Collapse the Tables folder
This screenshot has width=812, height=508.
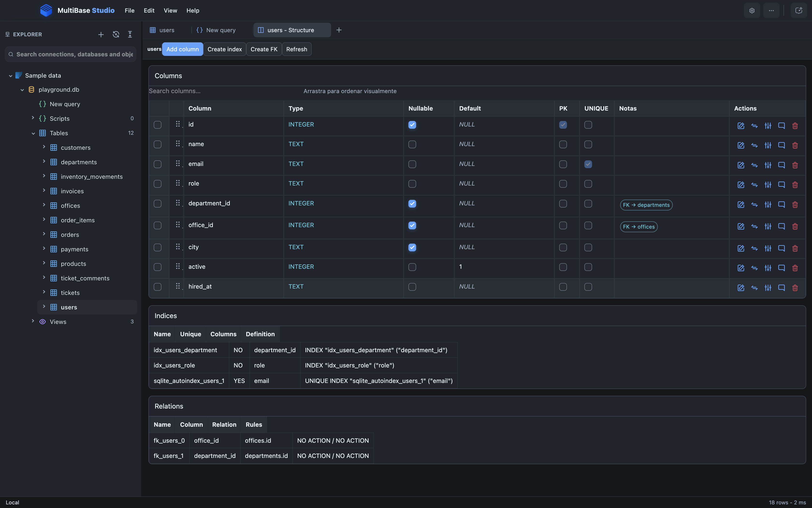click(x=33, y=133)
